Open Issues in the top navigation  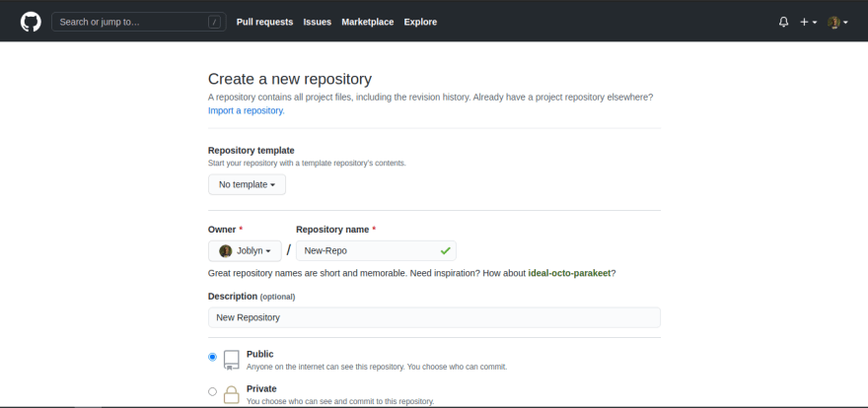coord(318,22)
